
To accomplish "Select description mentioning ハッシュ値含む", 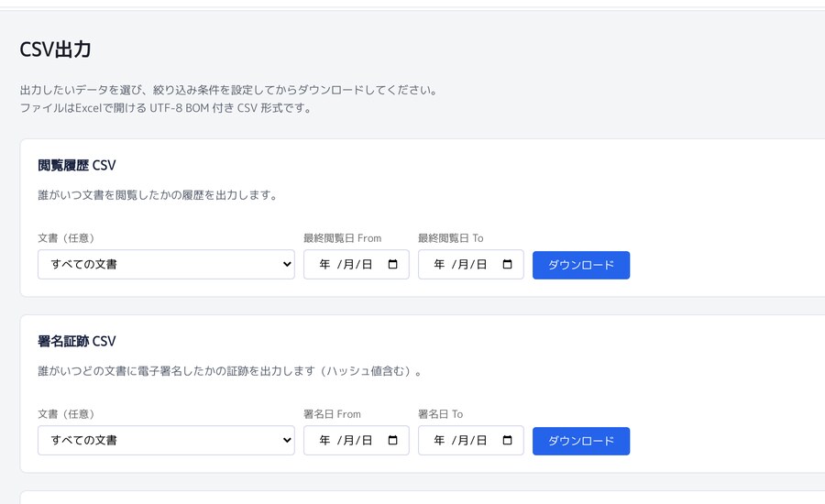I will (230, 371).
